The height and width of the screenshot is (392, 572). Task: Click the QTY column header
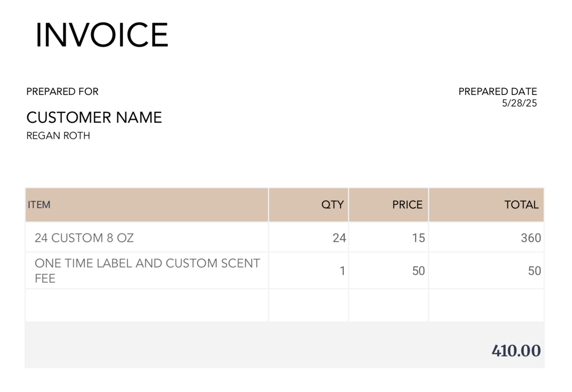tap(308, 205)
